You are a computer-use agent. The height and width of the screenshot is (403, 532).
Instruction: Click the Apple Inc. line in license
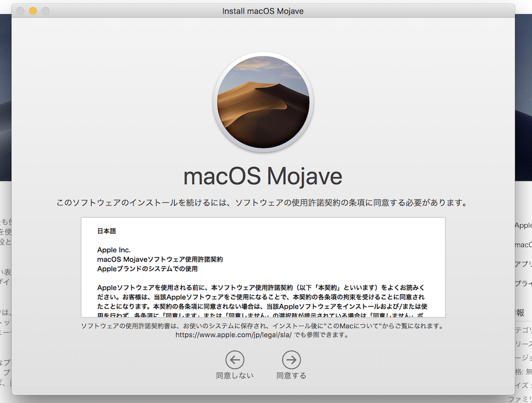[114, 250]
